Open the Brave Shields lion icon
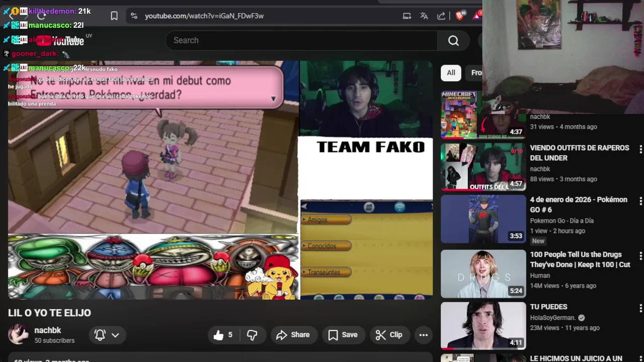 (459, 16)
